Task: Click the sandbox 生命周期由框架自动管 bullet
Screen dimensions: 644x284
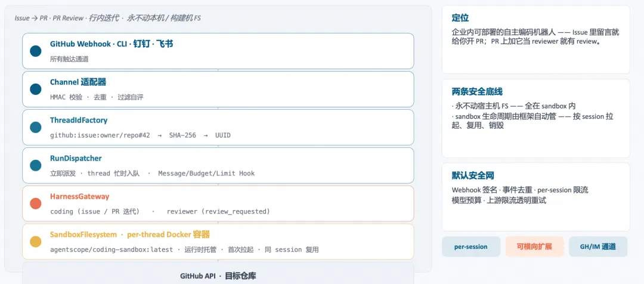Action: click(532, 121)
